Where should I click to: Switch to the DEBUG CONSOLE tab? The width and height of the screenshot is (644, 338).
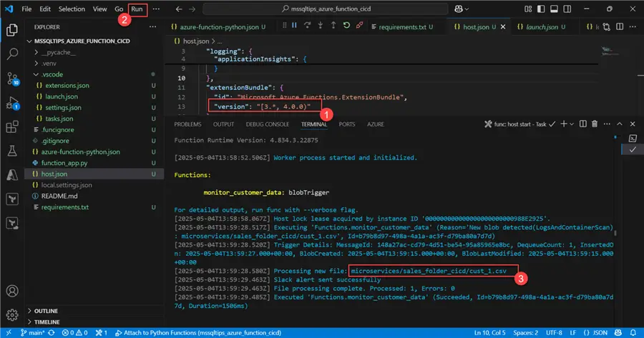(x=268, y=124)
